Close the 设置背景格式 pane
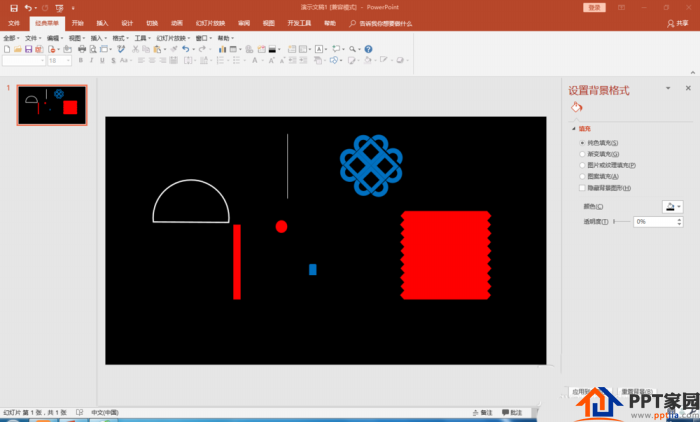This screenshot has width=700, height=422. [688, 88]
